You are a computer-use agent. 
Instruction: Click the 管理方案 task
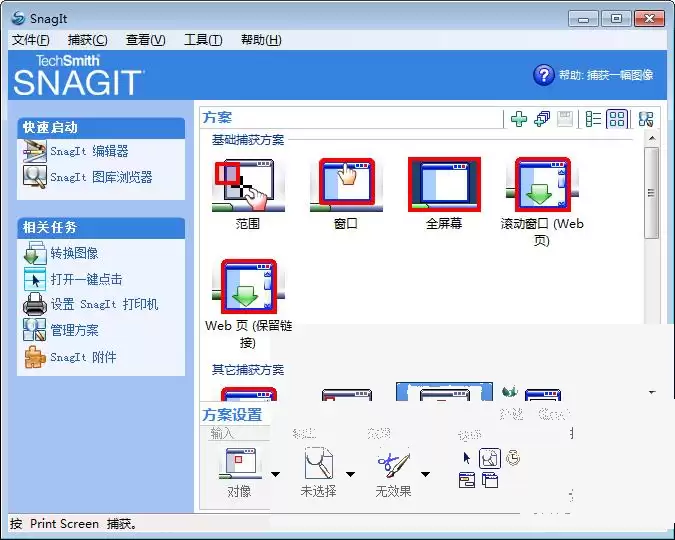click(x=61, y=330)
